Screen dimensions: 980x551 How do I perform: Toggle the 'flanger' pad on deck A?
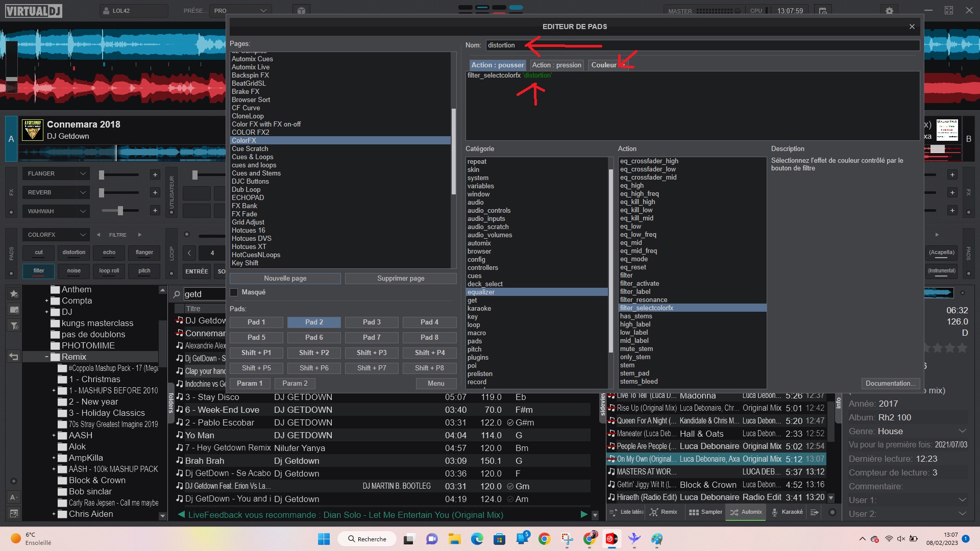click(144, 253)
